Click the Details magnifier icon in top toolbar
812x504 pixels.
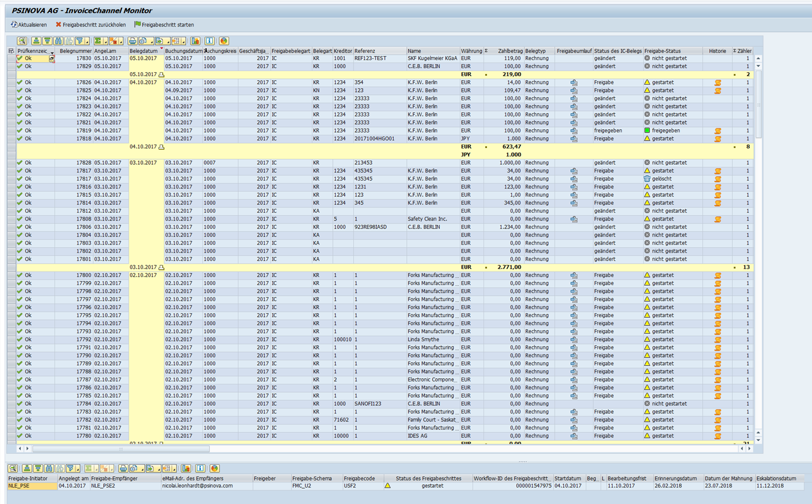point(22,41)
